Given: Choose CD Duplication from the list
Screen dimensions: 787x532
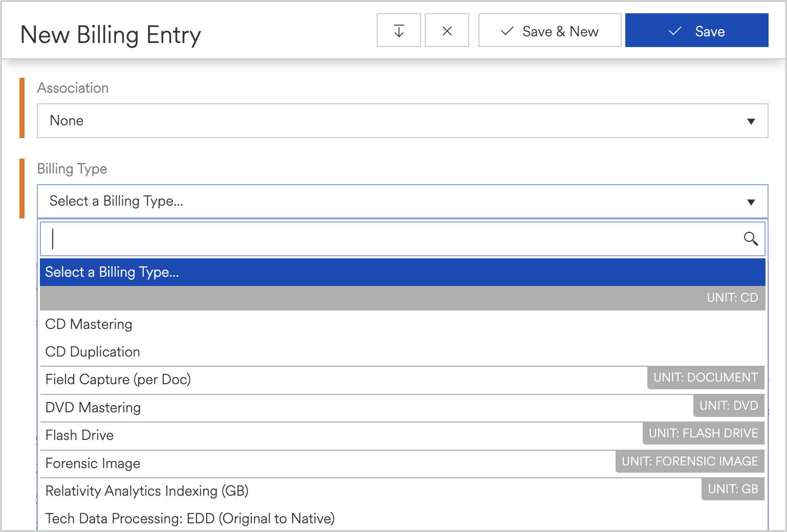Looking at the screenshot, I should coord(402,352).
